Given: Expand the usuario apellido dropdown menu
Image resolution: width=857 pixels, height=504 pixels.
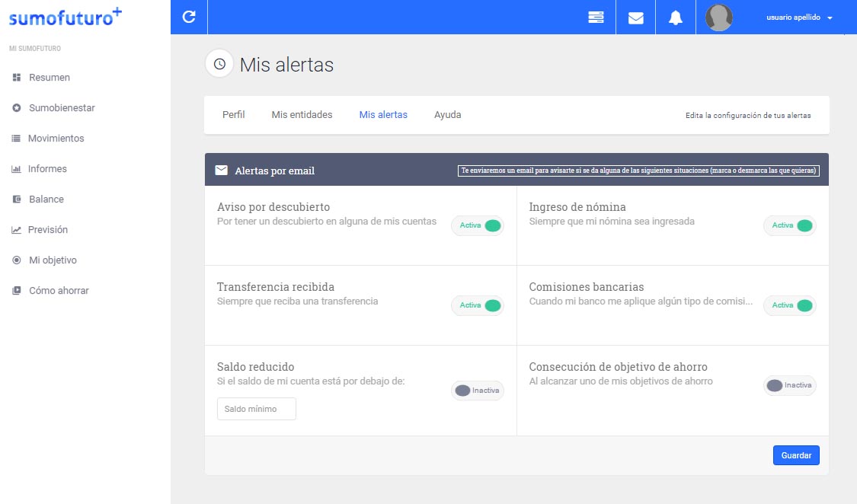Looking at the screenshot, I should [799, 18].
